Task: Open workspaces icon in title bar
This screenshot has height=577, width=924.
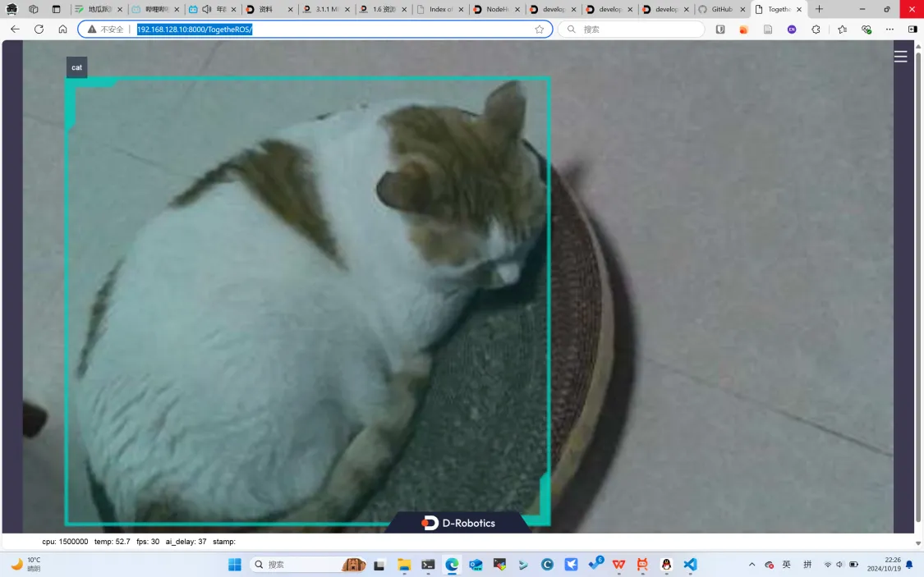Action: (34, 9)
